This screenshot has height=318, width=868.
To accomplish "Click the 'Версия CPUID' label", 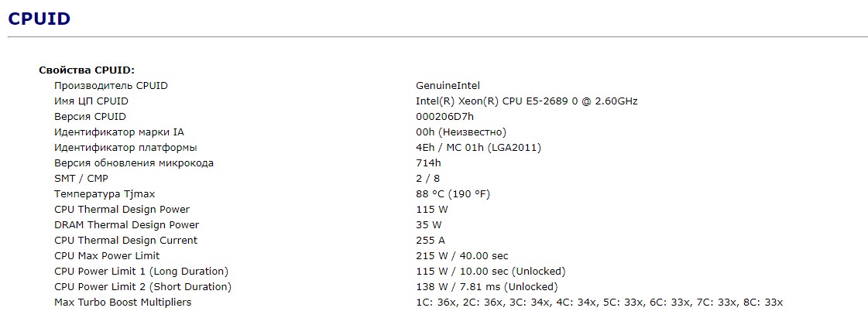I will pos(90,116).
